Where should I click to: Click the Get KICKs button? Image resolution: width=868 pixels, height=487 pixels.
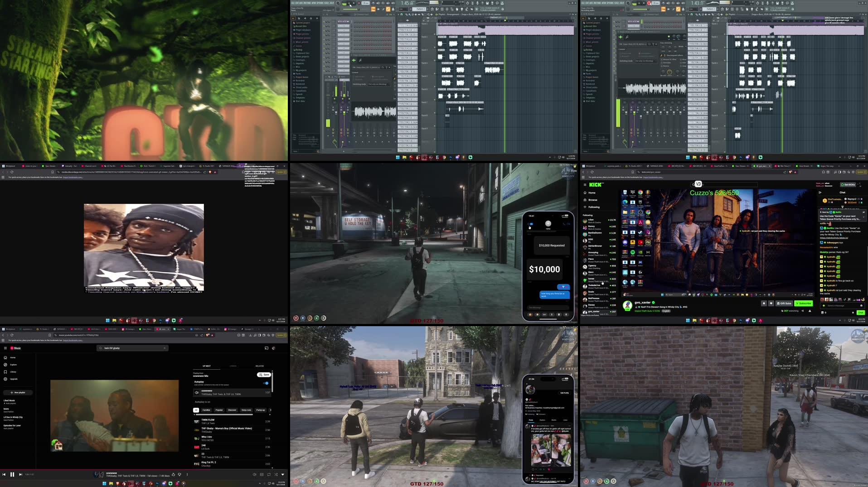click(x=847, y=184)
